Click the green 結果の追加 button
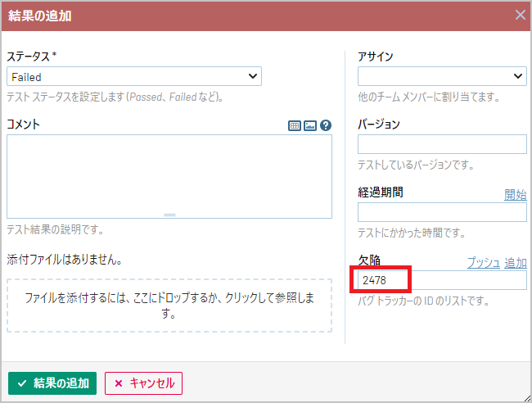Screen dimensions: 532x403 52,383
